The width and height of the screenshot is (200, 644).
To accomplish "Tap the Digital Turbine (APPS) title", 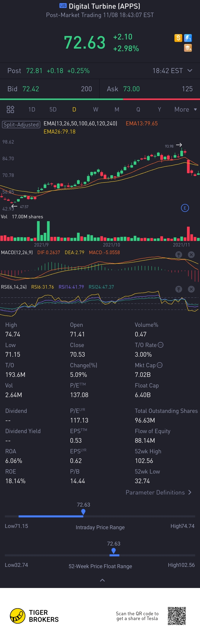I will point(104,6).
